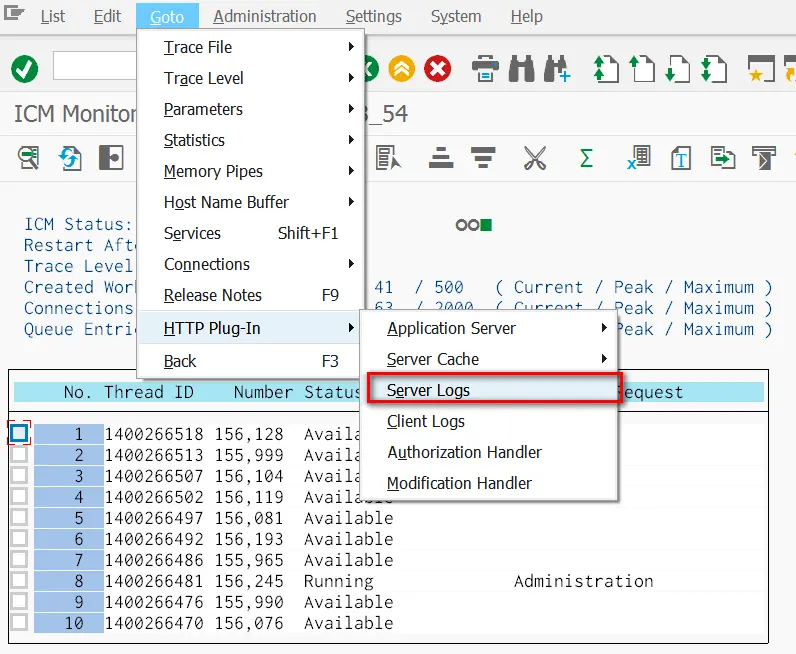796x654 pixels.
Task: Open the Administration menu
Action: tap(264, 16)
